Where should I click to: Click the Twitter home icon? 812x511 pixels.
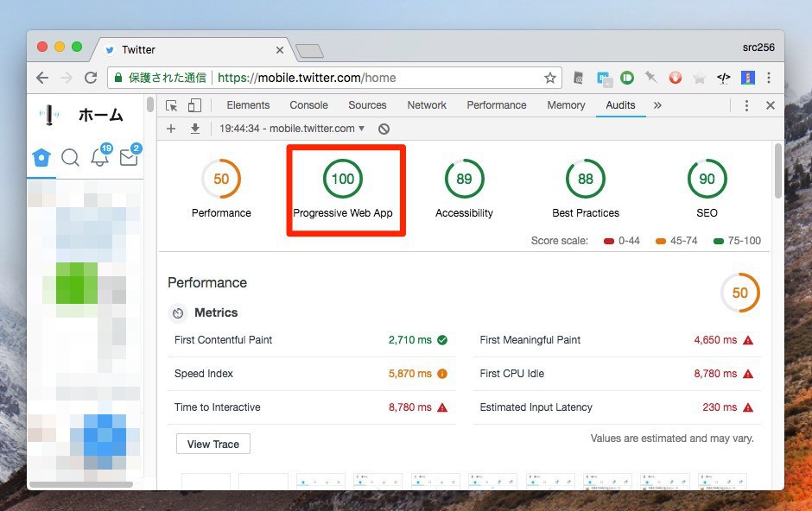tap(41, 157)
